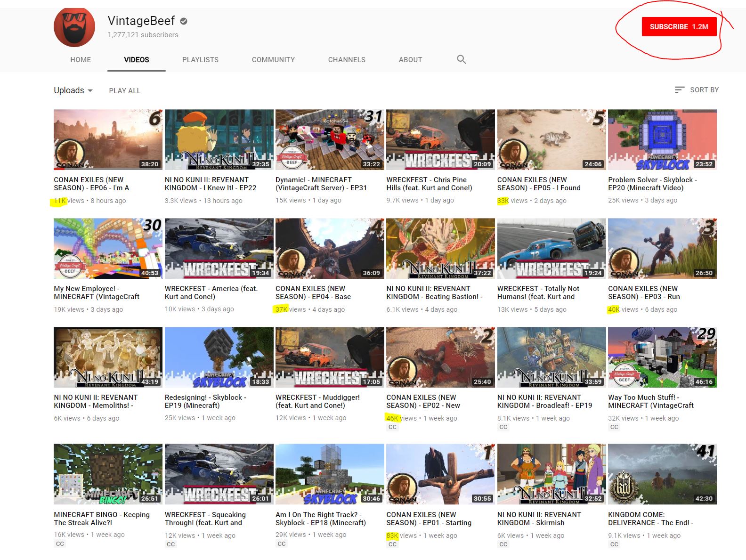Image resolution: width=746 pixels, height=560 pixels.
Task: Click the VintageCraft thumbnail numbered 29 (46:16)
Action: coord(662,357)
